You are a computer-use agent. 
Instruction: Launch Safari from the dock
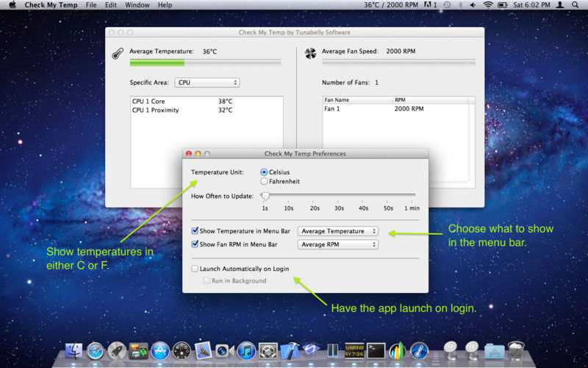coord(96,351)
